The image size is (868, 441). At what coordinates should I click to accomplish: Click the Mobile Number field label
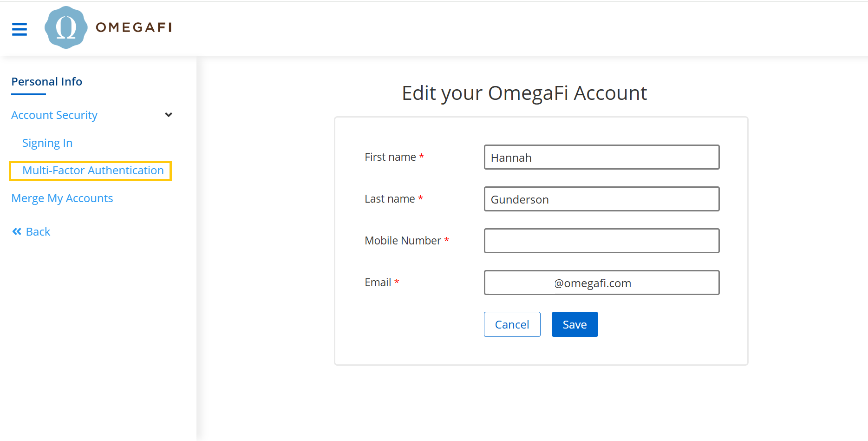coord(403,241)
